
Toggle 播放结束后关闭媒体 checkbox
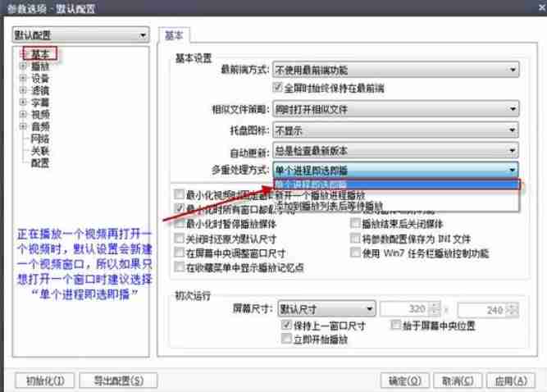(x=355, y=223)
